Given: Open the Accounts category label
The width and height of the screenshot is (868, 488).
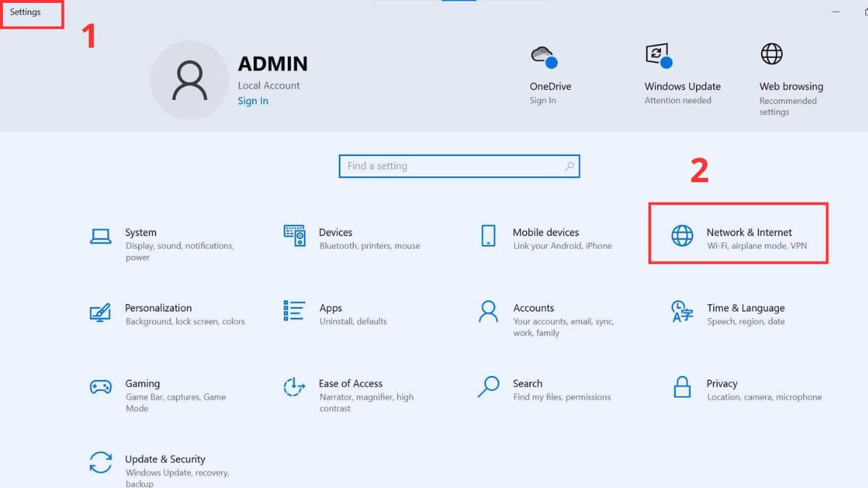Looking at the screenshot, I should click(534, 308).
